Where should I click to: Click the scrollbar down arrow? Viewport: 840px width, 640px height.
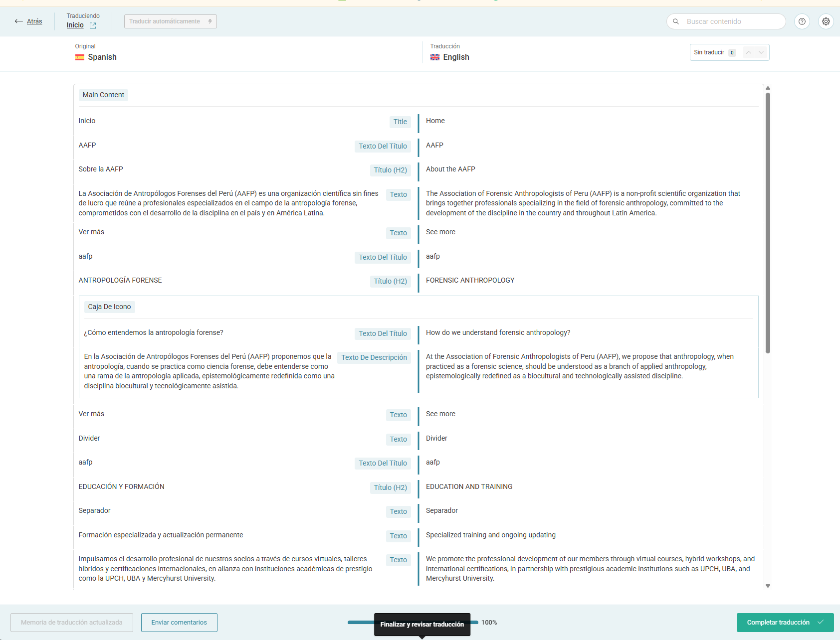coord(768,586)
